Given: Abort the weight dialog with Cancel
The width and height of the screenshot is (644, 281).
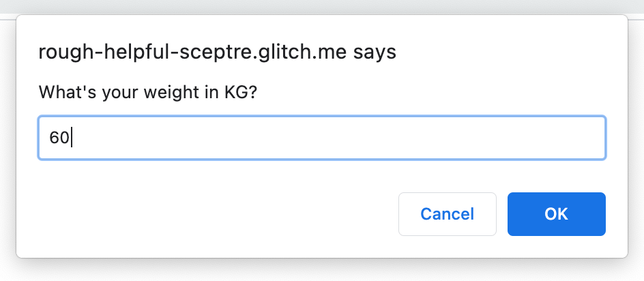Looking at the screenshot, I should point(447,214).
